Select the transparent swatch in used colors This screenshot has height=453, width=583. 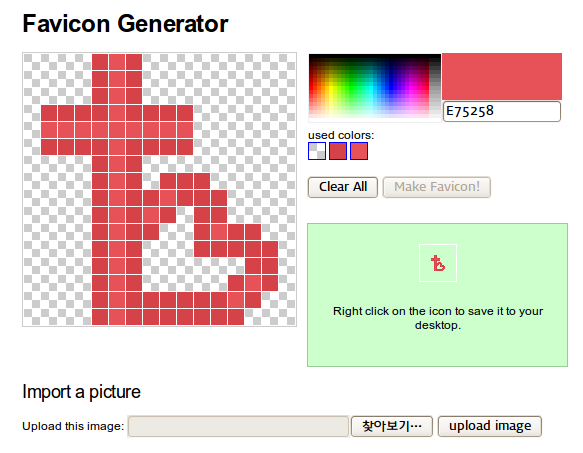tap(317, 151)
